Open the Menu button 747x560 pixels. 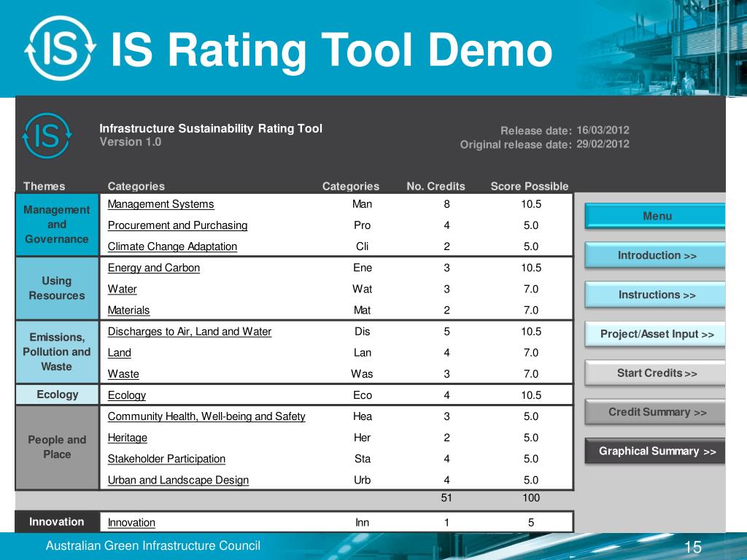coord(655,216)
